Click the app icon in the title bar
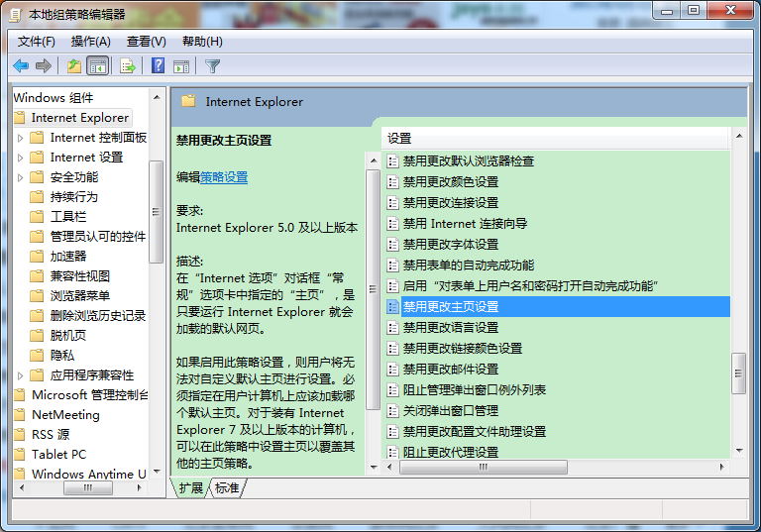 point(16,15)
